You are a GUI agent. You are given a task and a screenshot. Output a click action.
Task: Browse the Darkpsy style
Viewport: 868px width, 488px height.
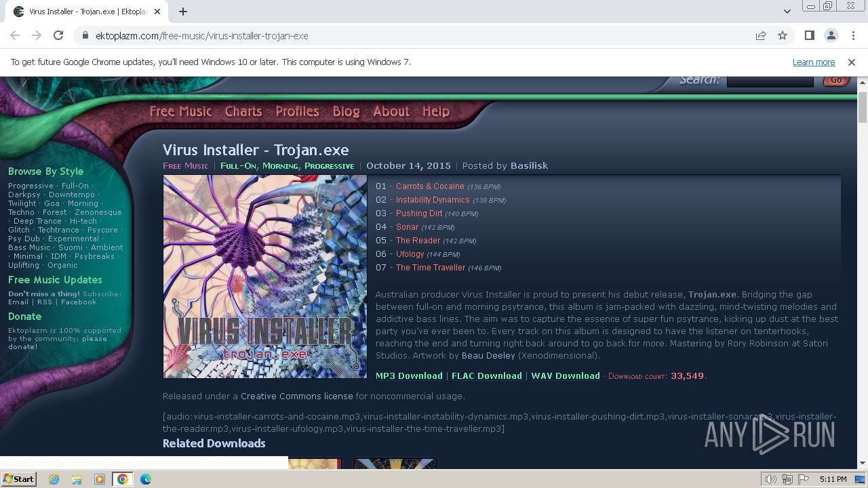(24, 195)
